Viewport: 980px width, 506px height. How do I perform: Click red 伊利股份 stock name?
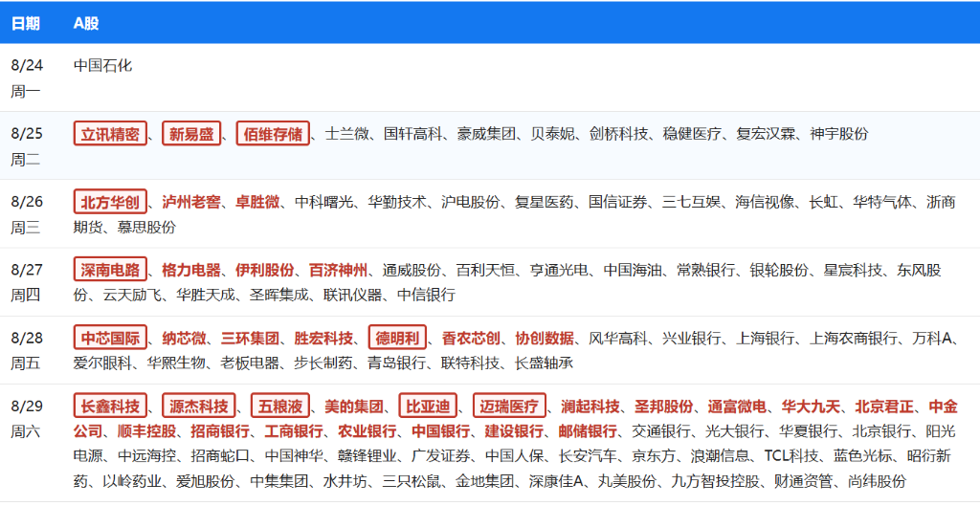(x=265, y=270)
